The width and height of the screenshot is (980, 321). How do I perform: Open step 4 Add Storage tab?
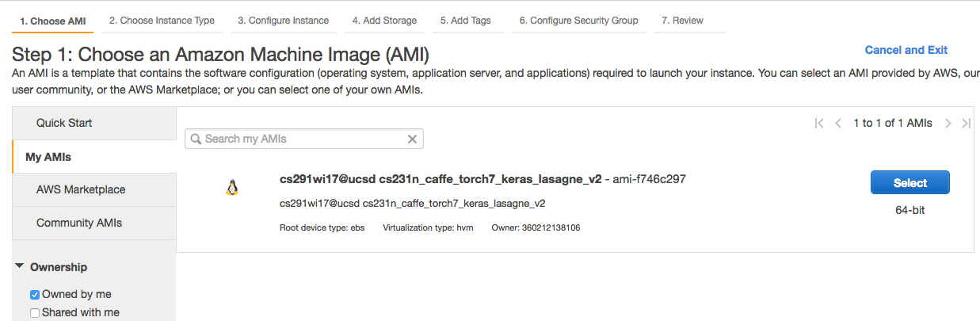click(x=384, y=21)
